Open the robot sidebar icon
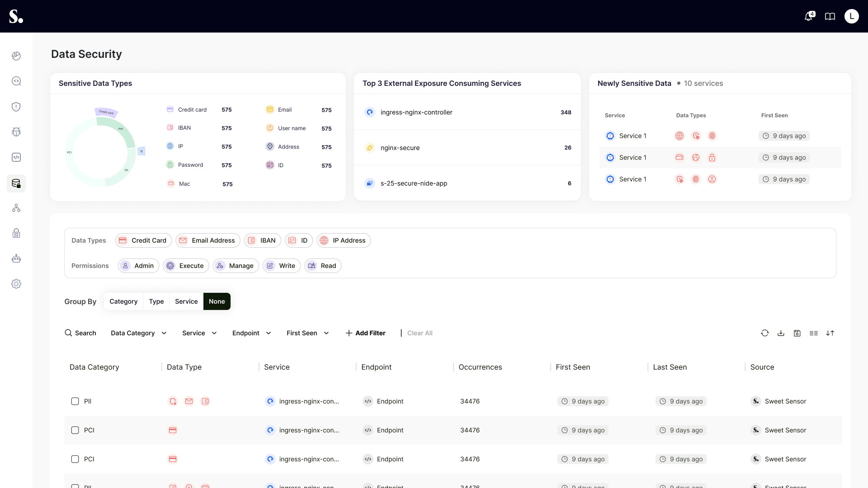 click(16, 258)
